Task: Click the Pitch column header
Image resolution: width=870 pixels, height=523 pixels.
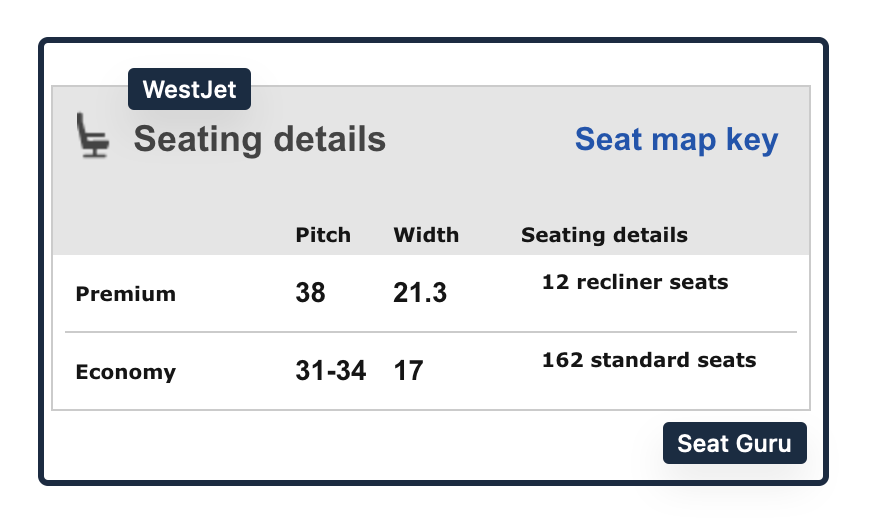Action: [323, 235]
